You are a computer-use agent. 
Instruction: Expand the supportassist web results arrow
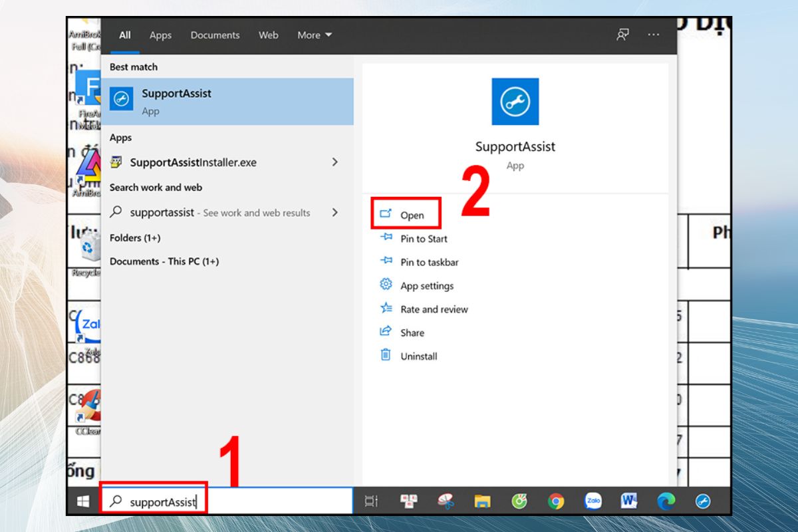pyautogui.click(x=334, y=213)
